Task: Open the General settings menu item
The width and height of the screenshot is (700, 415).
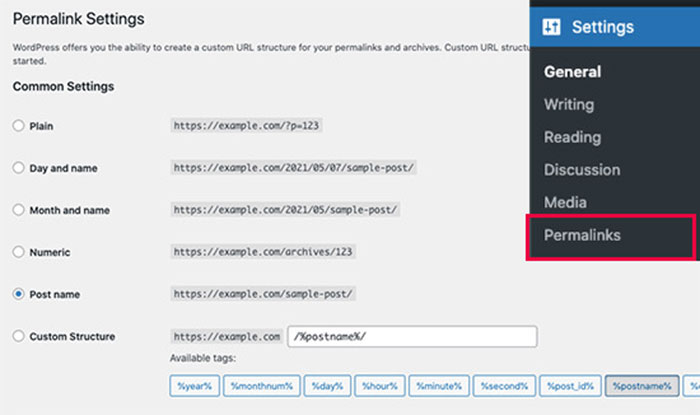Action: point(572,72)
